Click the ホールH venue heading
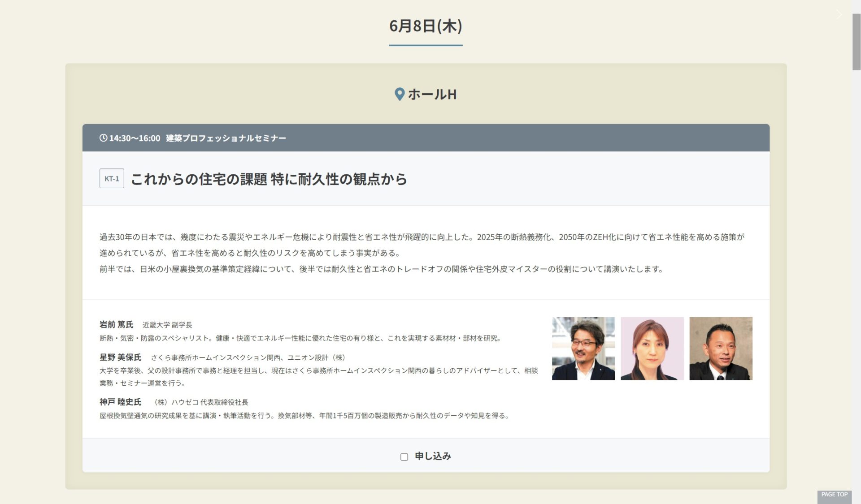Viewport: 861px width, 504px height. tap(432, 94)
